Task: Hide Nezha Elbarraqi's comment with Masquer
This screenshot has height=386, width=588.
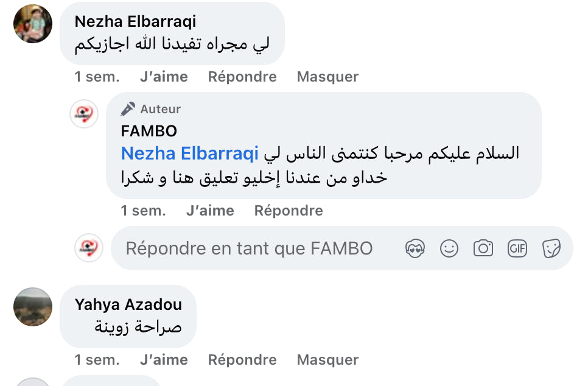Action: point(327,77)
